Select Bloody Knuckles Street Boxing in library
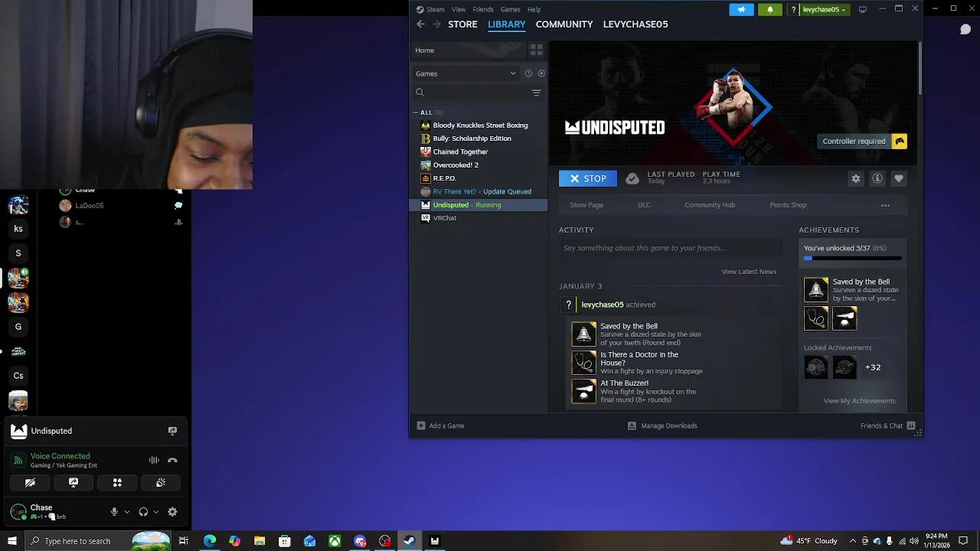Screen dimensions: 980x551 coord(479,126)
